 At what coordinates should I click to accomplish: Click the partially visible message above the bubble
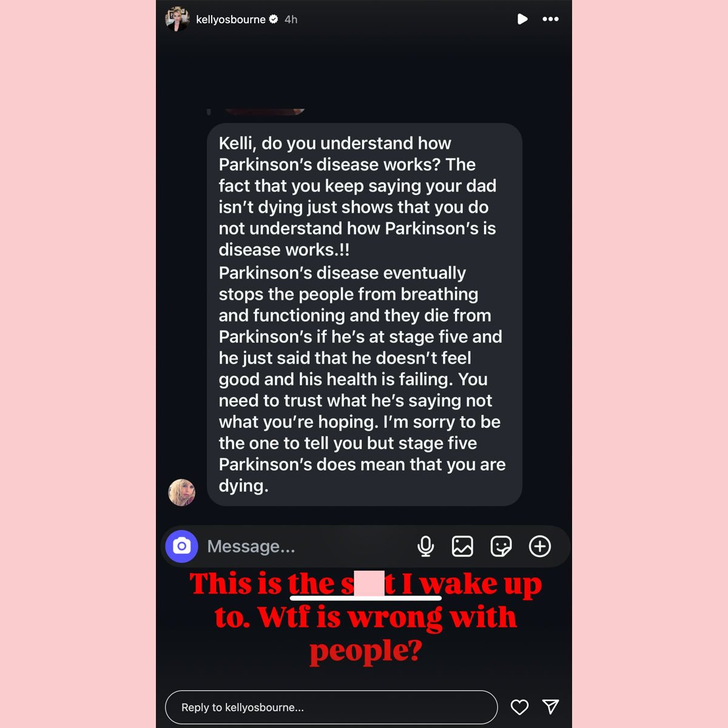coord(265,112)
